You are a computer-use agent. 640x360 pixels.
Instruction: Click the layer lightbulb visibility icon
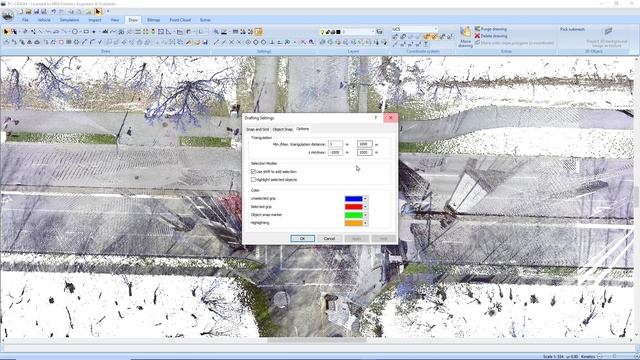(322, 32)
